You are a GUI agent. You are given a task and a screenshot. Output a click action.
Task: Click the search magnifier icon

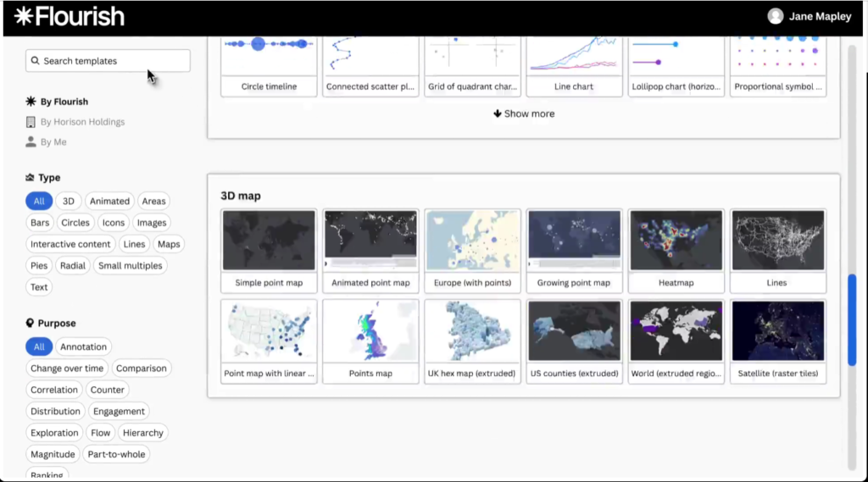coord(35,61)
